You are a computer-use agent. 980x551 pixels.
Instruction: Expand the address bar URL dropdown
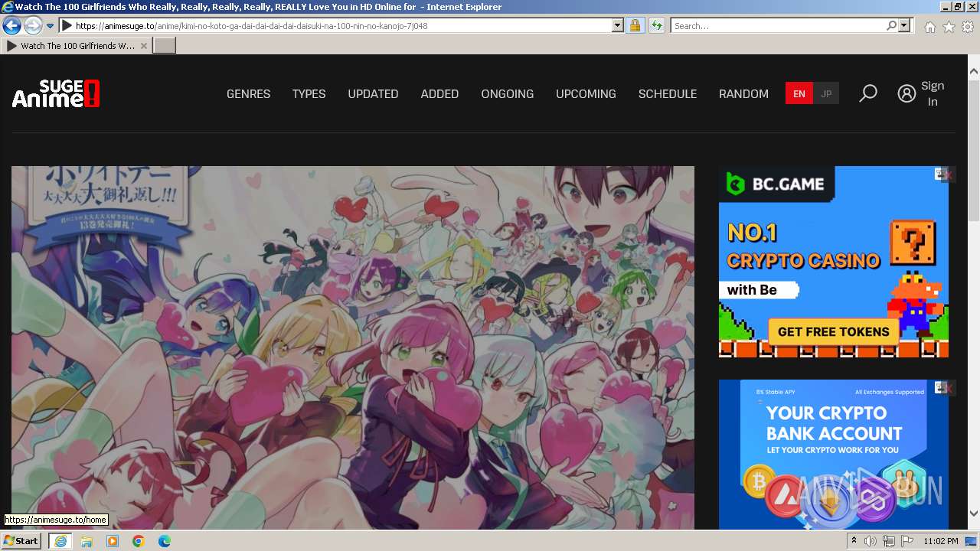[x=618, y=25]
